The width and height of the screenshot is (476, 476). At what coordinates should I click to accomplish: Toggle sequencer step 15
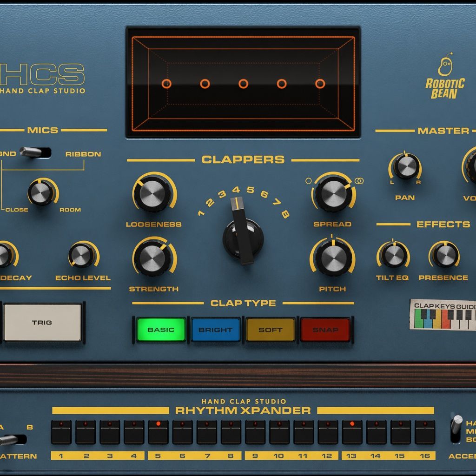click(x=400, y=432)
